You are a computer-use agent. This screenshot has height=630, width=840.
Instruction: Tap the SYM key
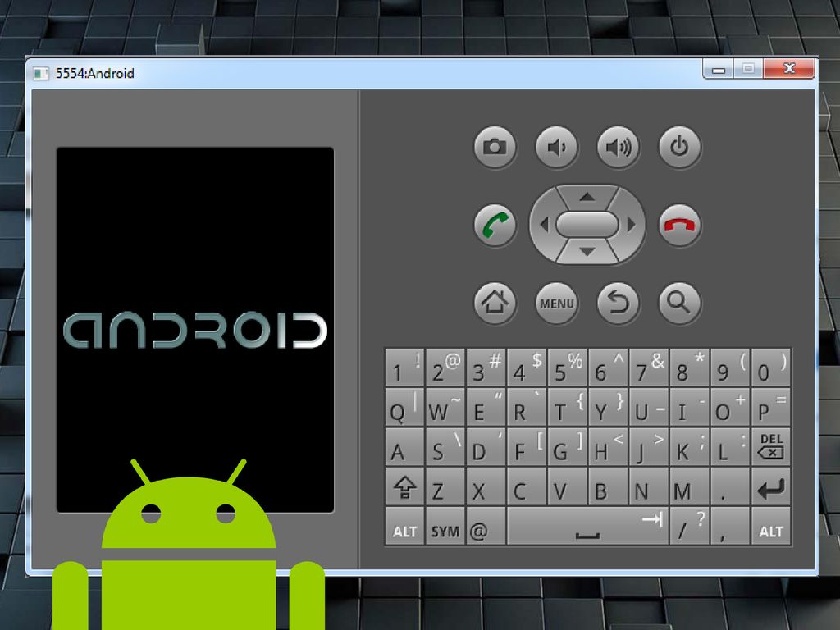click(445, 526)
